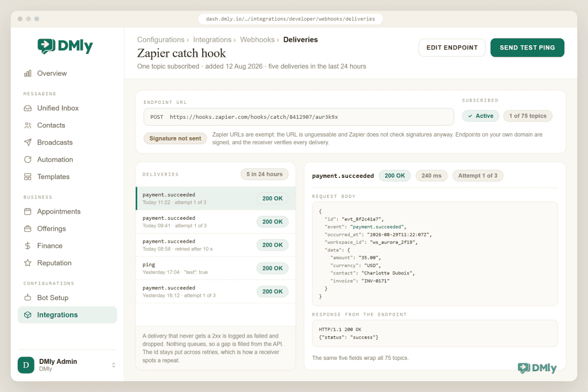Click the Request Body section heading
The width and height of the screenshot is (588, 392).
coord(334,196)
